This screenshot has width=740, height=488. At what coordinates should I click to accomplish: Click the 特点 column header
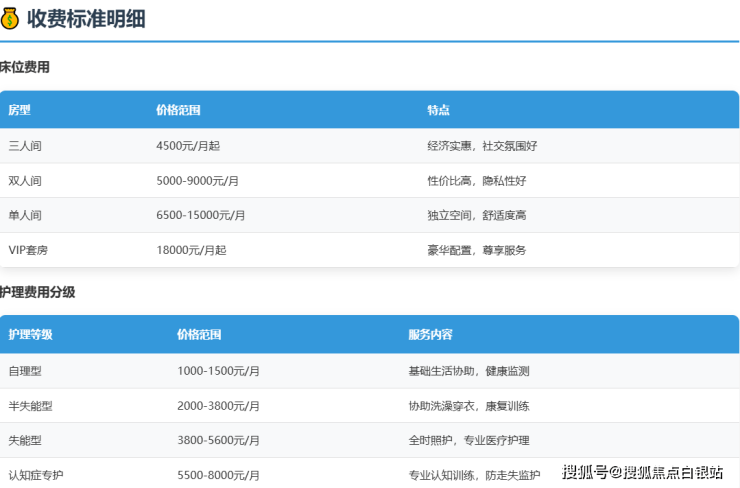[438, 110]
